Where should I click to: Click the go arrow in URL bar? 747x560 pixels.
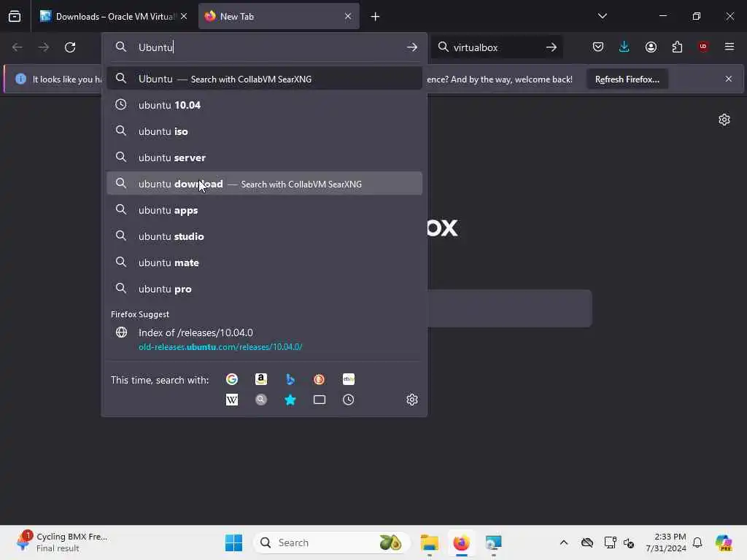(412, 47)
